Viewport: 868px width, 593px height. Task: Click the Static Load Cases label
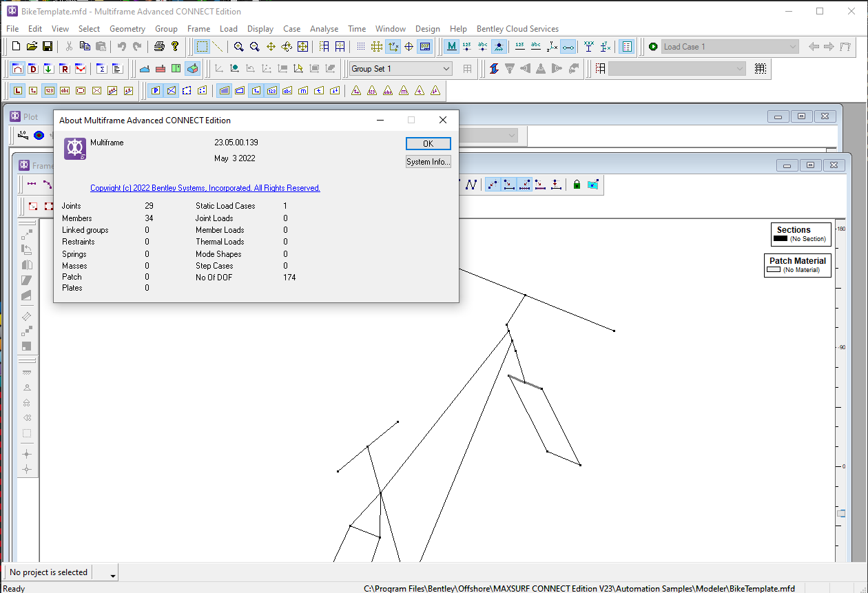(225, 206)
